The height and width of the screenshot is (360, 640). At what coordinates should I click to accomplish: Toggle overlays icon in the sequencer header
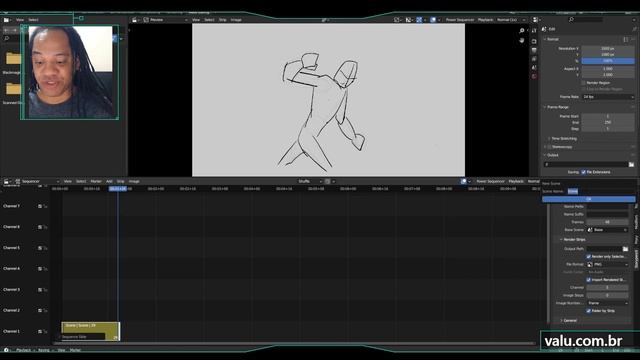[463, 181]
